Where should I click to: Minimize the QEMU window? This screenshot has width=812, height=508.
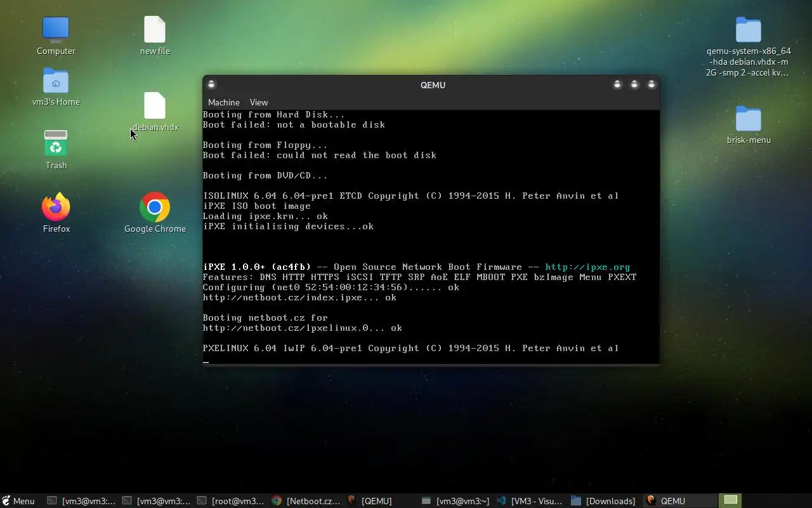click(x=617, y=84)
